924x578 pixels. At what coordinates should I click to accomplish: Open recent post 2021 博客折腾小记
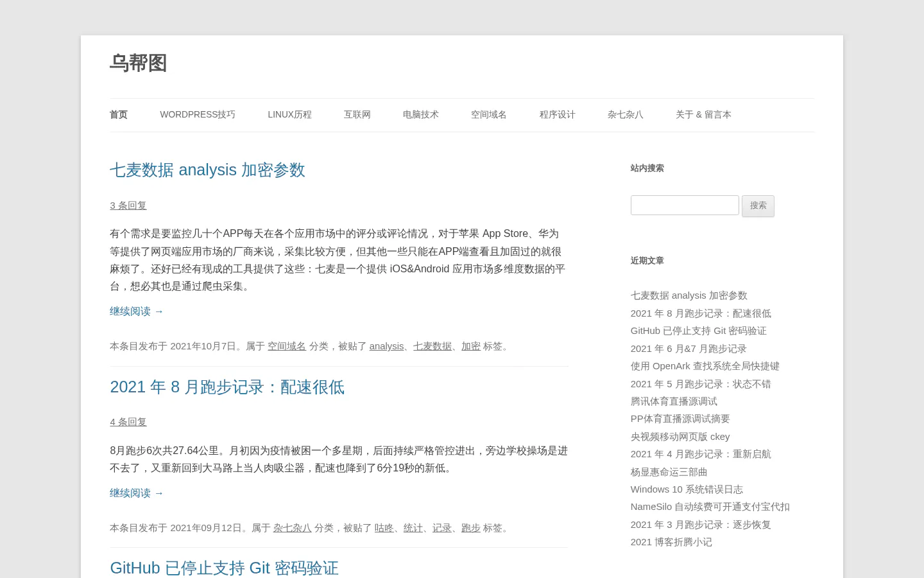pos(671,542)
